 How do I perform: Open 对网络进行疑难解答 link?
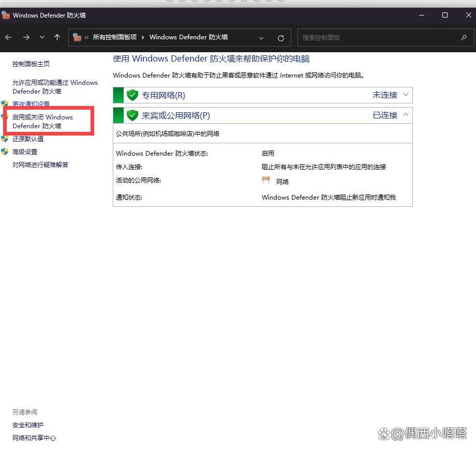click(x=40, y=165)
